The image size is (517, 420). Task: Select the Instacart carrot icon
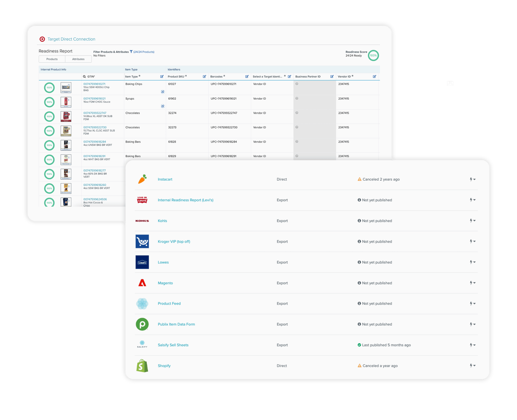pyautogui.click(x=142, y=179)
